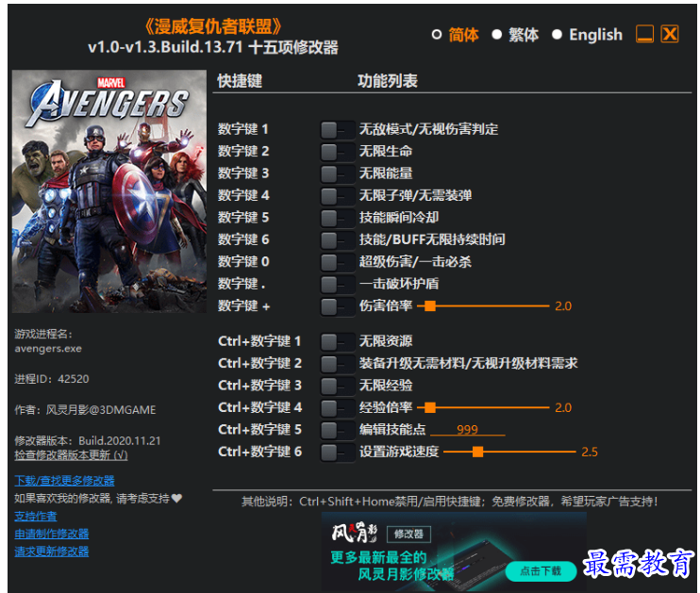
Task: Select the 繁体 language radio button
Action: pyautogui.click(x=496, y=34)
